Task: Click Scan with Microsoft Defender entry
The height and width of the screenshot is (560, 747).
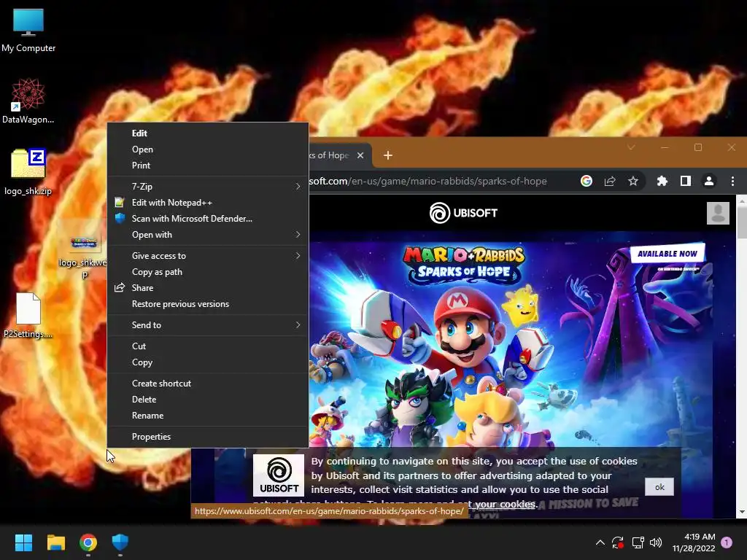Action: click(208, 219)
